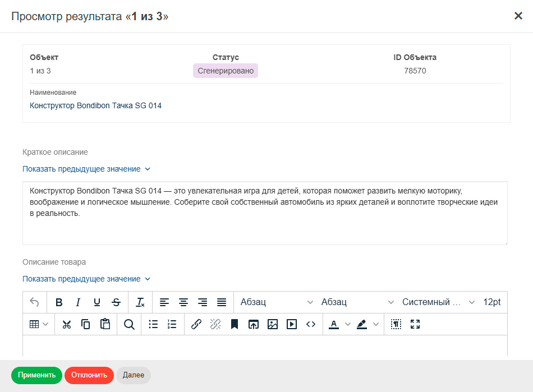Insert an image
Image resolution: width=533 pixels, height=392 pixels.
click(x=272, y=324)
